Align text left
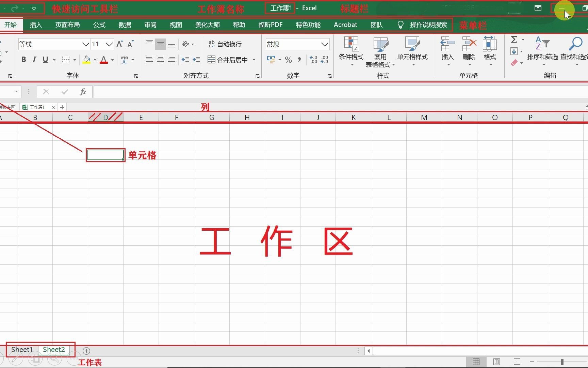The height and width of the screenshot is (368, 588). (149, 60)
